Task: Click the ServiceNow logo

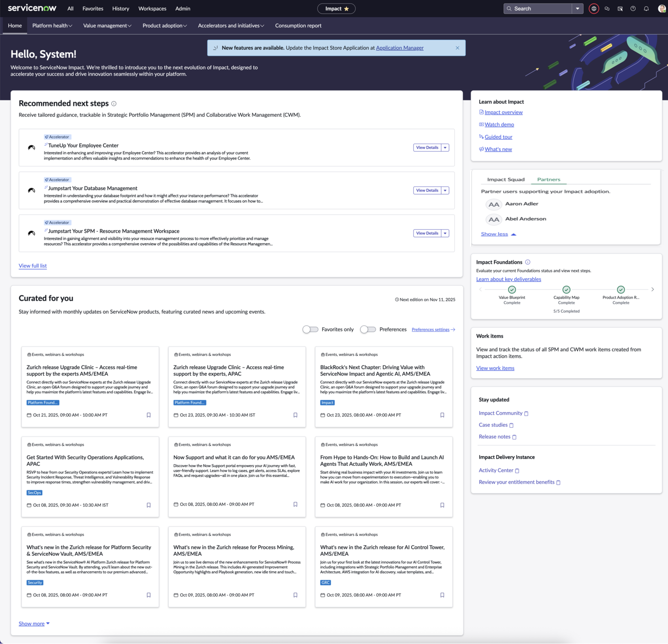Action: [x=32, y=8]
